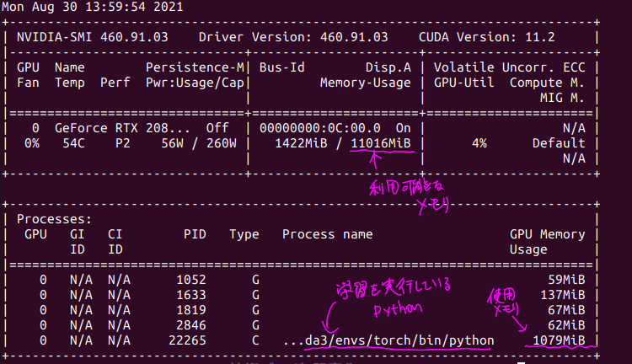Click type 'C' of process 22265
Screen dimensions: 632x364
[x=255, y=340]
